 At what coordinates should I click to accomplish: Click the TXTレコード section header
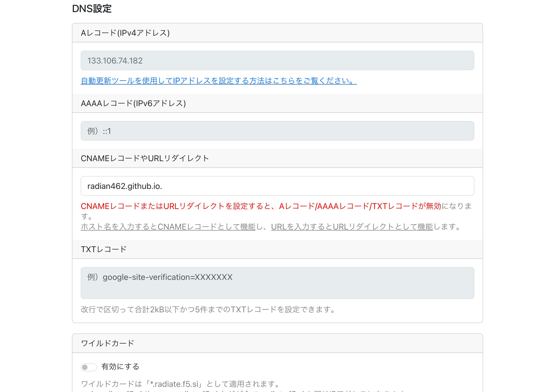point(104,249)
